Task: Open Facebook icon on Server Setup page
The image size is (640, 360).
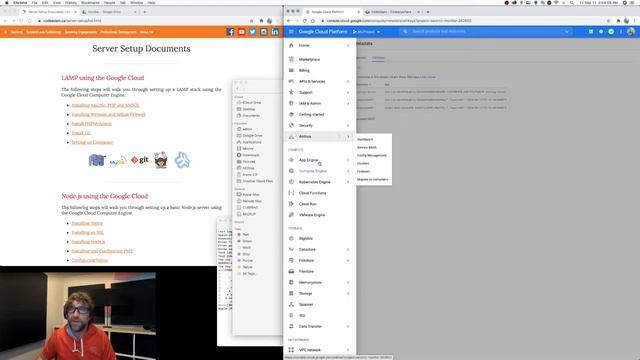Action: coord(230,32)
